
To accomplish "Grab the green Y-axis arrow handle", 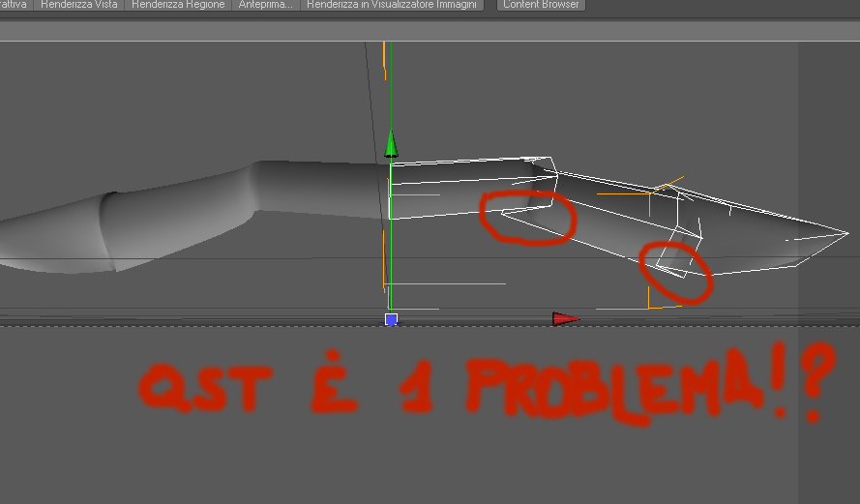I will coord(391,144).
